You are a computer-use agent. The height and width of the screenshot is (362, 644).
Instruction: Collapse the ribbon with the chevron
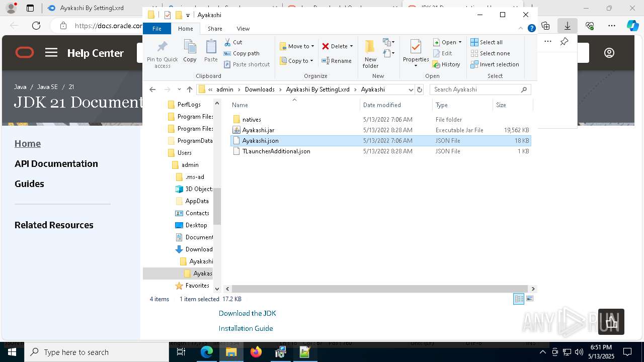tap(521, 29)
